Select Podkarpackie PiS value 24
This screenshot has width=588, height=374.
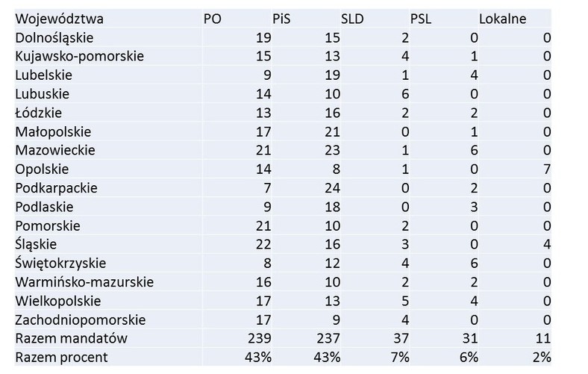[x=332, y=188]
